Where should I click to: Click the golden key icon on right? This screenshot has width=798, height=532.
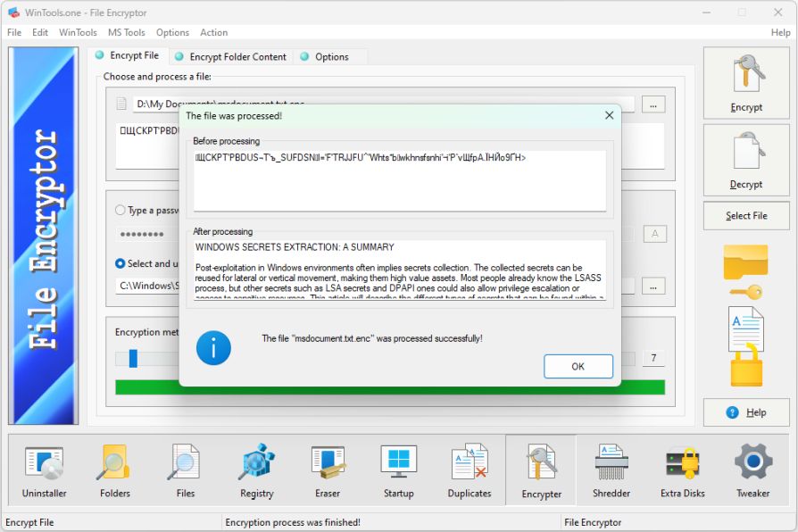745,292
